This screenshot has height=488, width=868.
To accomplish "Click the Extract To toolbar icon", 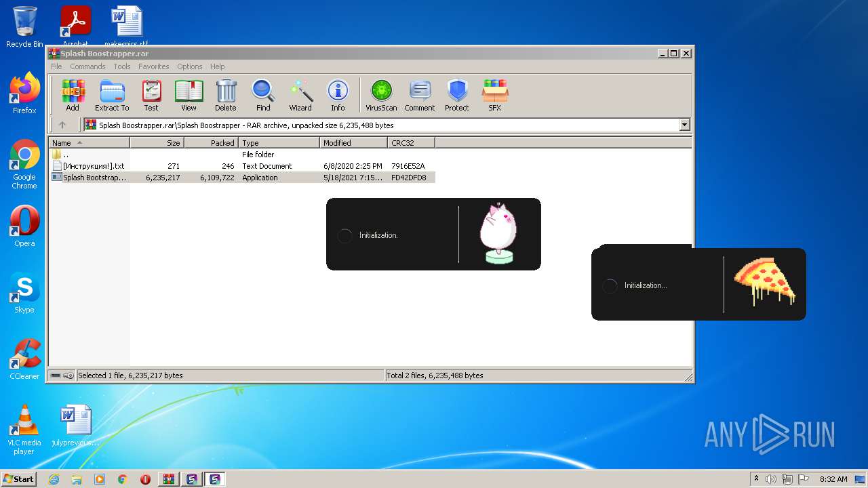I will point(112,96).
